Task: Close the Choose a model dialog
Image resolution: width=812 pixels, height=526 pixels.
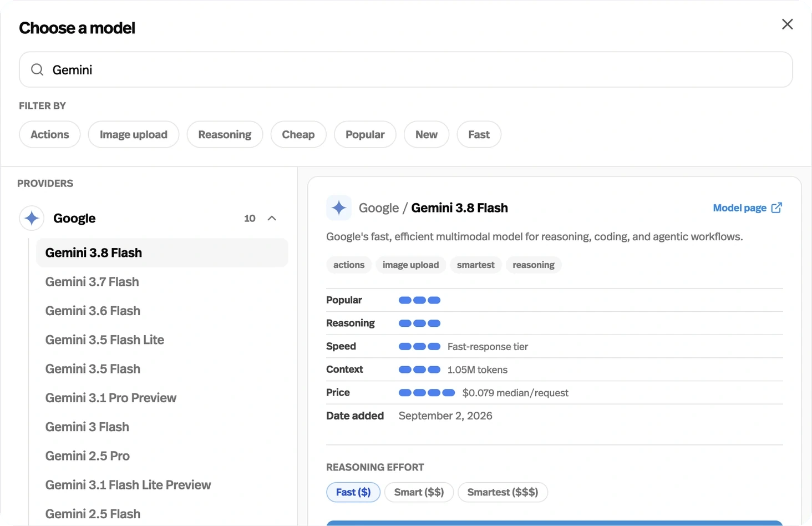Action: tap(787, 24)
